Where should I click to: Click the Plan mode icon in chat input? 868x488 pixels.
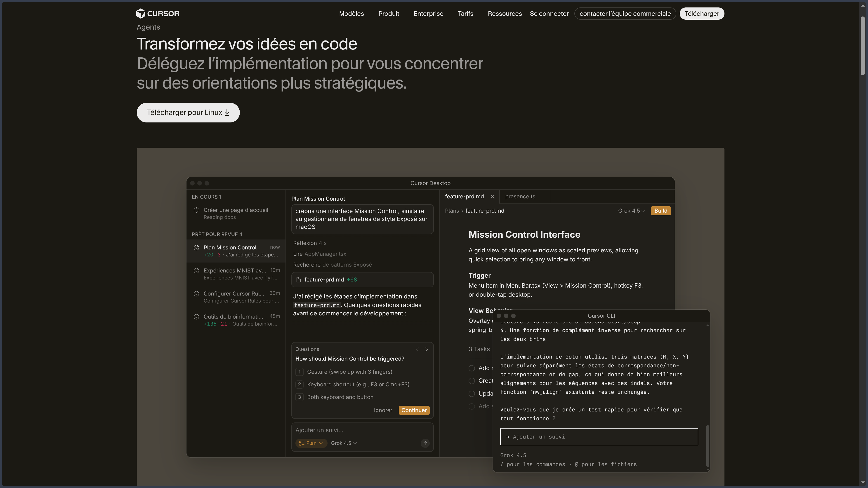pyautogui.click(x=302, y=443)
